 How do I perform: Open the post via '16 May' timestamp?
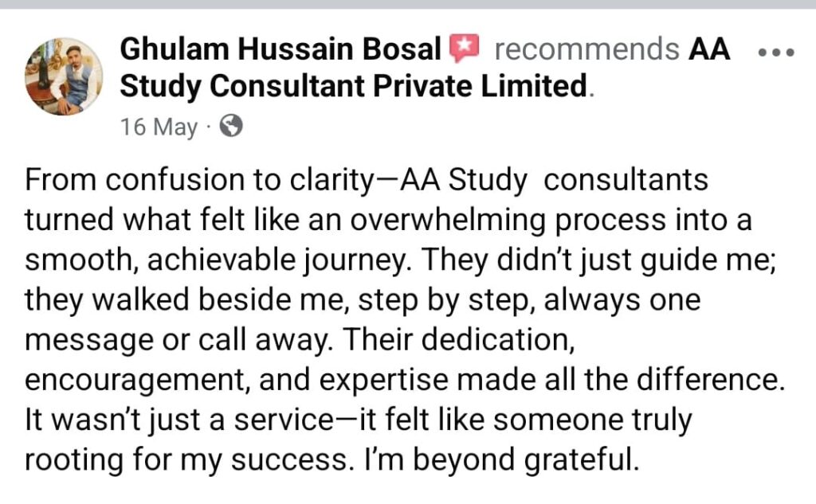159,127
